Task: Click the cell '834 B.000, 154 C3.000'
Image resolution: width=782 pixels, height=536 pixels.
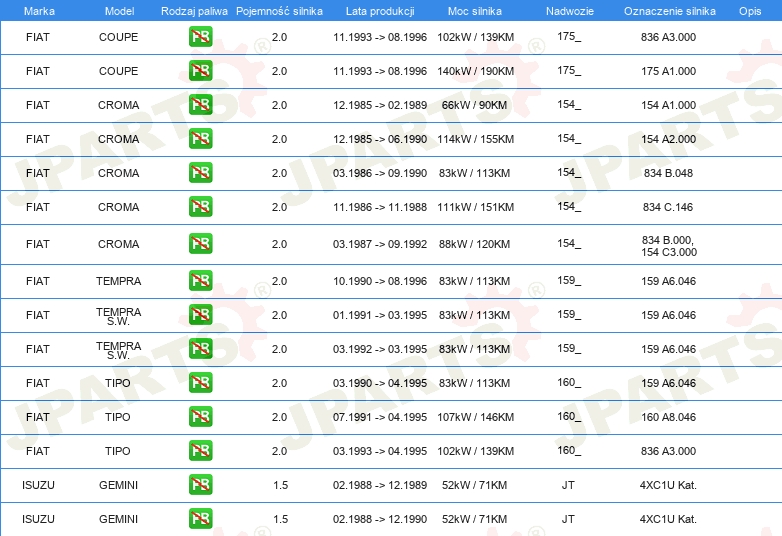Action: tap(669, 246)
